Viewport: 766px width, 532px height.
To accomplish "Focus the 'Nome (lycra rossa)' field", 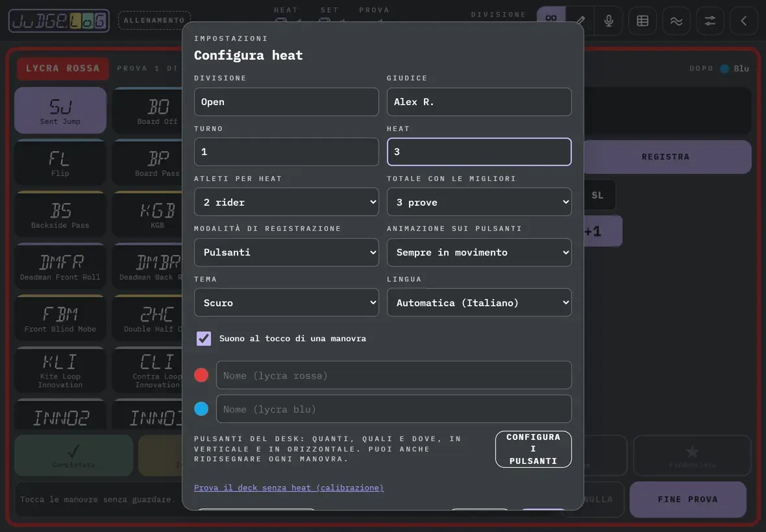I will point(394,375).
